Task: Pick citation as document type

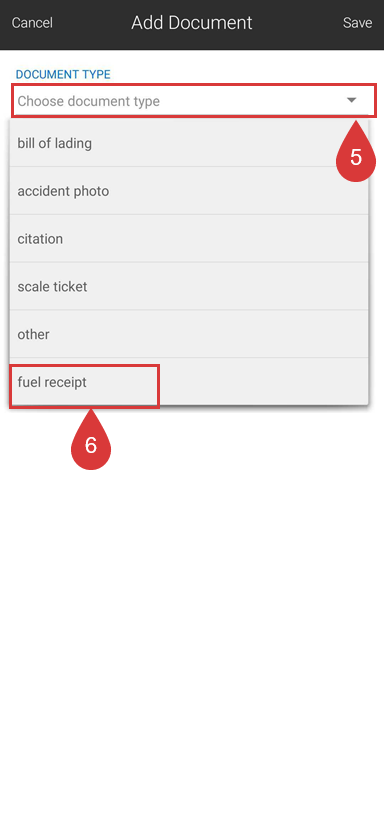Action: click(189, 238)
